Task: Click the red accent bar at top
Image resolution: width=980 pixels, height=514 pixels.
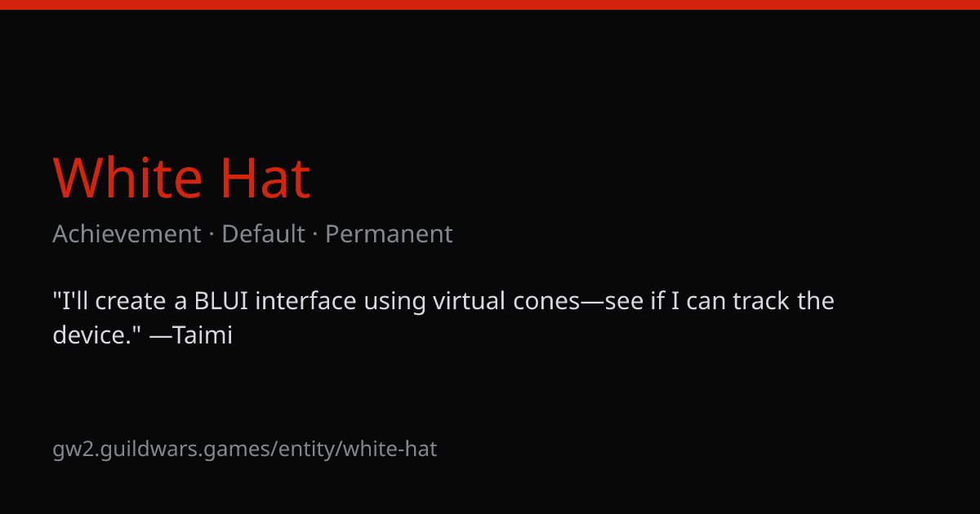Action: click(490, 5)
